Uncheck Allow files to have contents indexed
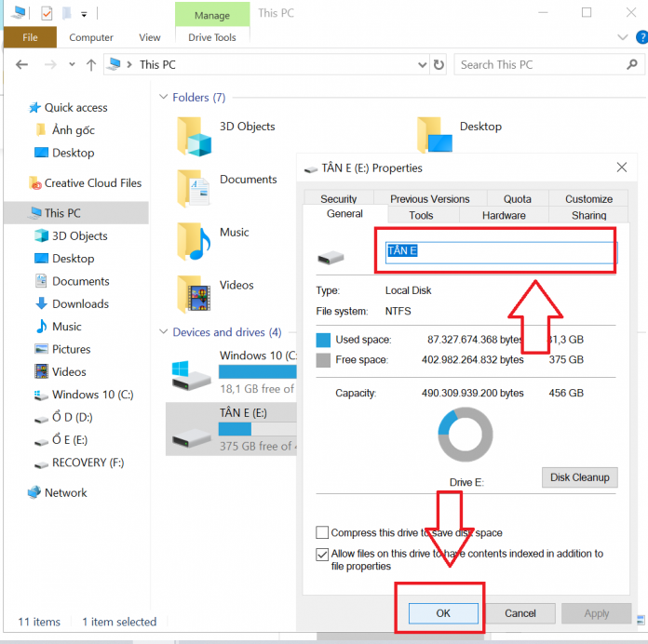The width and height of the screenshot is (648, 644). (x=322, y=554)
